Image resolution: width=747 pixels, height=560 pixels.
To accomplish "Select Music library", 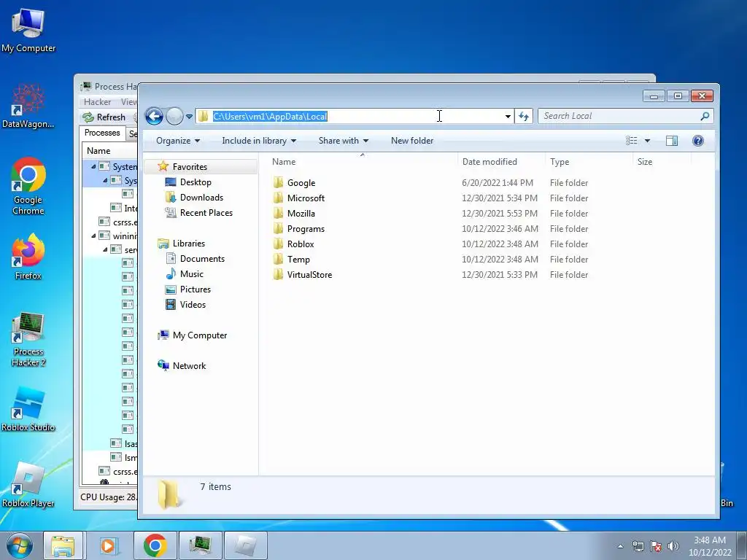I will [x=192, y=274].
